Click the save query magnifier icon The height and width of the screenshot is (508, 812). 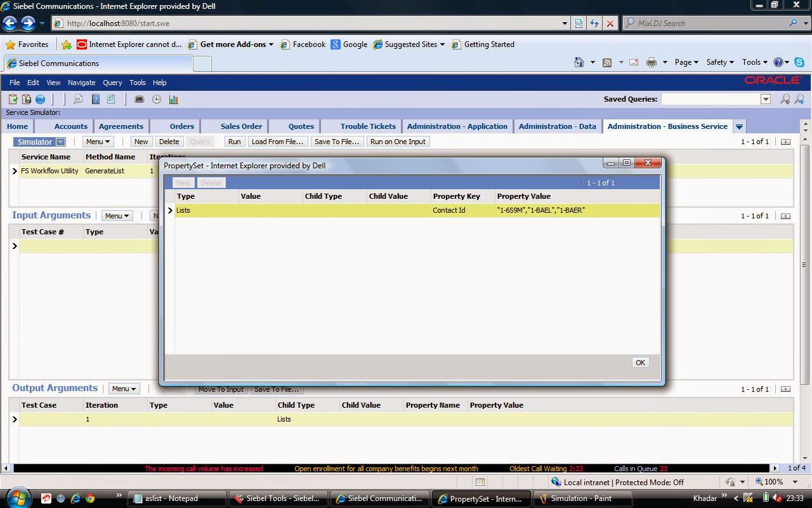pyautogui.click(x=785, y=99)
